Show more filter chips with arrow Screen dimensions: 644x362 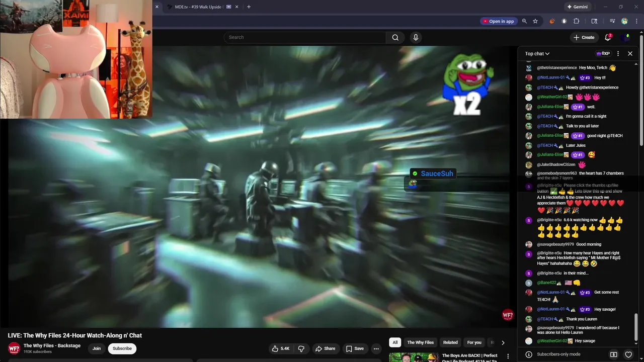pyautogui.click(x=503, y=342)
